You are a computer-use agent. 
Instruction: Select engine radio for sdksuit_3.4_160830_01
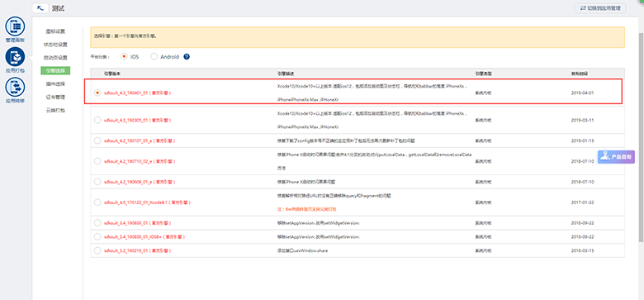pos(97,223)
